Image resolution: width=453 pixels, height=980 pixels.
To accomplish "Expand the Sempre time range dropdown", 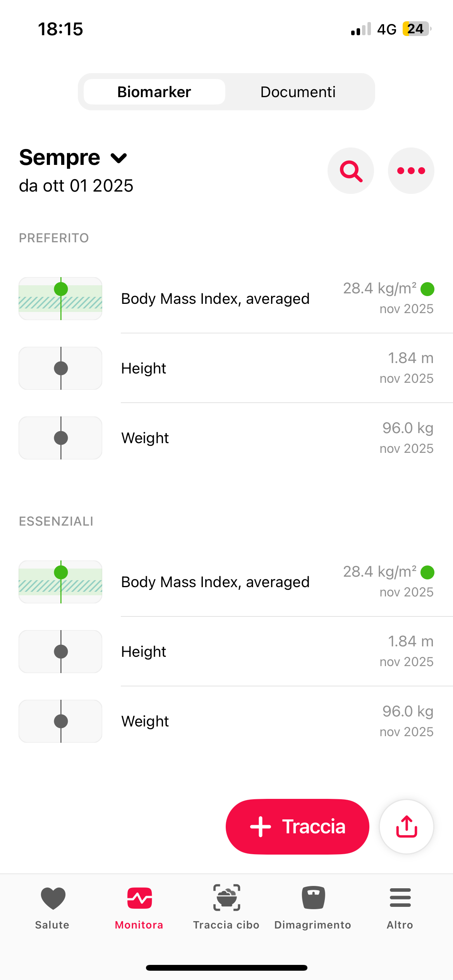I will 60,158.
